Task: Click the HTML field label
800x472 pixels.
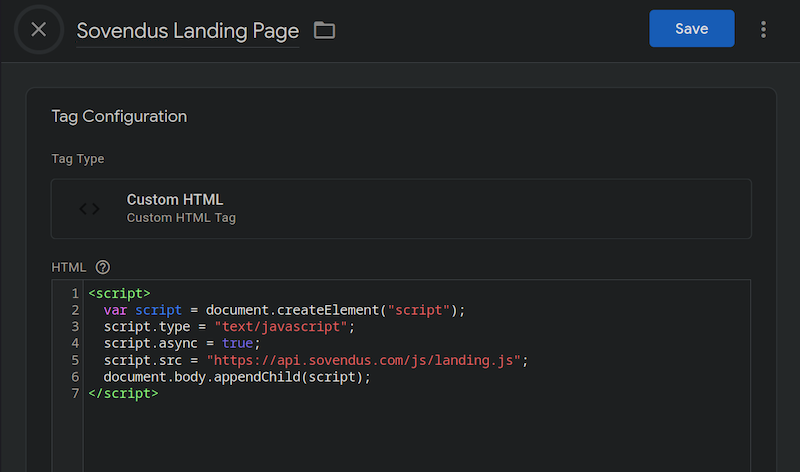Action: click(x=68, y=267)
